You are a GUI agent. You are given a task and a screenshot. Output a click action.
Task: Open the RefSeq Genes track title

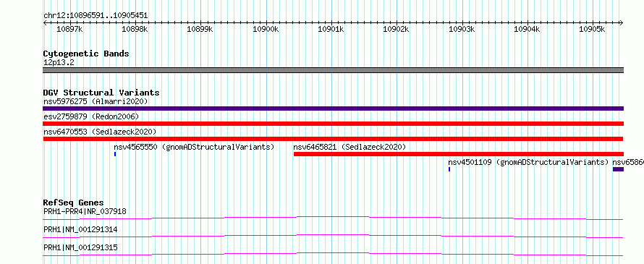pyautogui.click(x=73, y=203)
